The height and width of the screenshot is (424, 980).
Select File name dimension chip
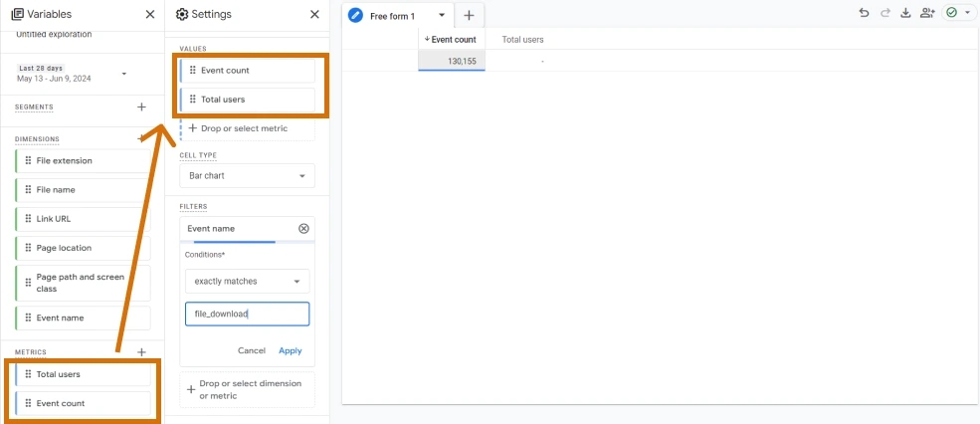tap(83, 189)
